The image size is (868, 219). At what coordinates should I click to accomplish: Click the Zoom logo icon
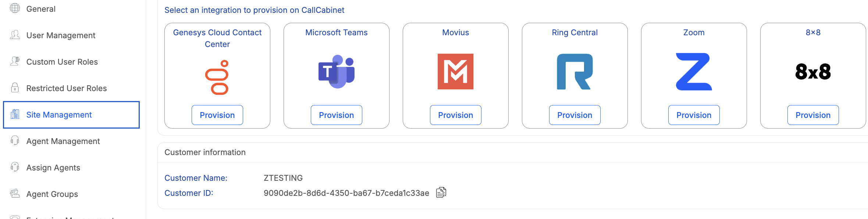[x=694, y=72]
